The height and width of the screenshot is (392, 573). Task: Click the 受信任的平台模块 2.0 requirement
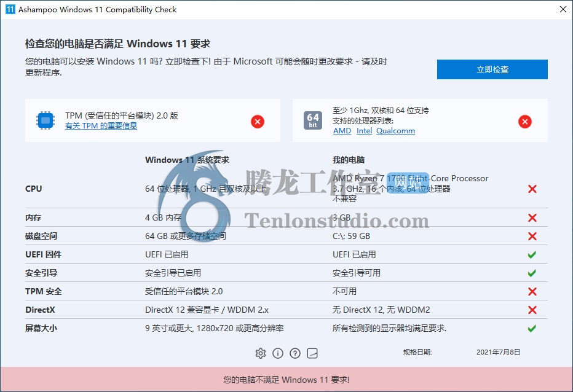point(184,291)
